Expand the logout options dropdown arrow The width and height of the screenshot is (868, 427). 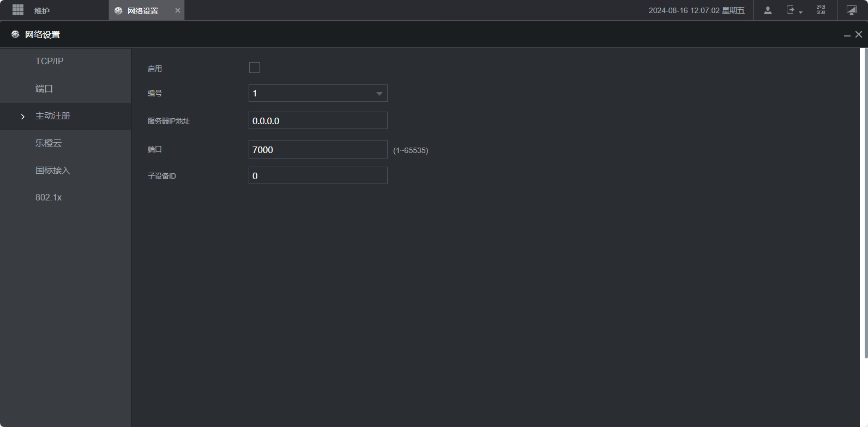point(800,12)
